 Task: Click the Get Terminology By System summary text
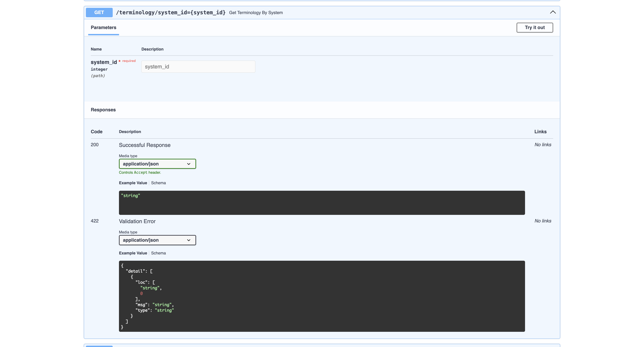tap(256, 13)
